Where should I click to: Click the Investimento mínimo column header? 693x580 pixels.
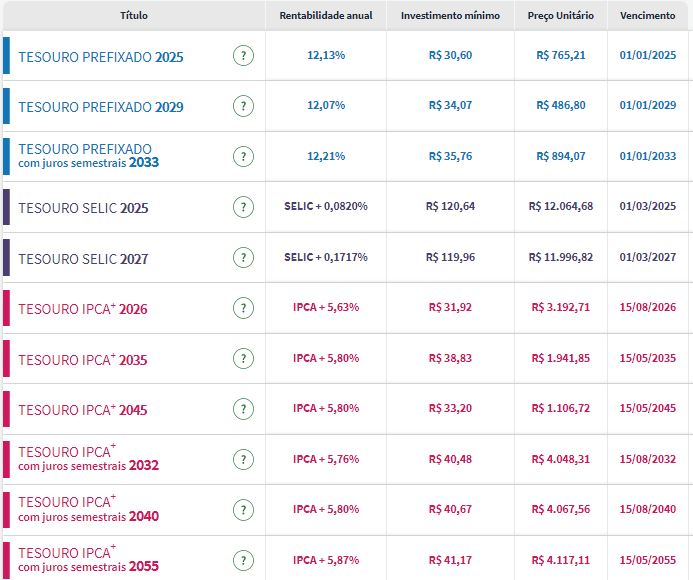(x=450, y=15)
